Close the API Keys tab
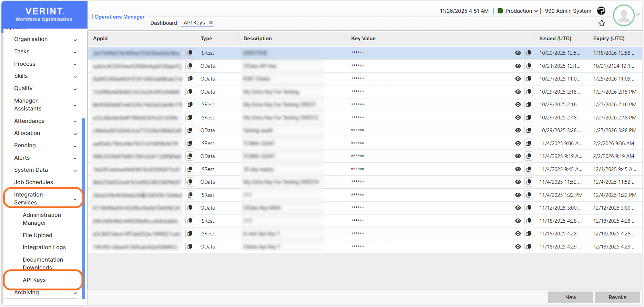The width and height of the screenshot is (644, 307). (x=211, y=23)
